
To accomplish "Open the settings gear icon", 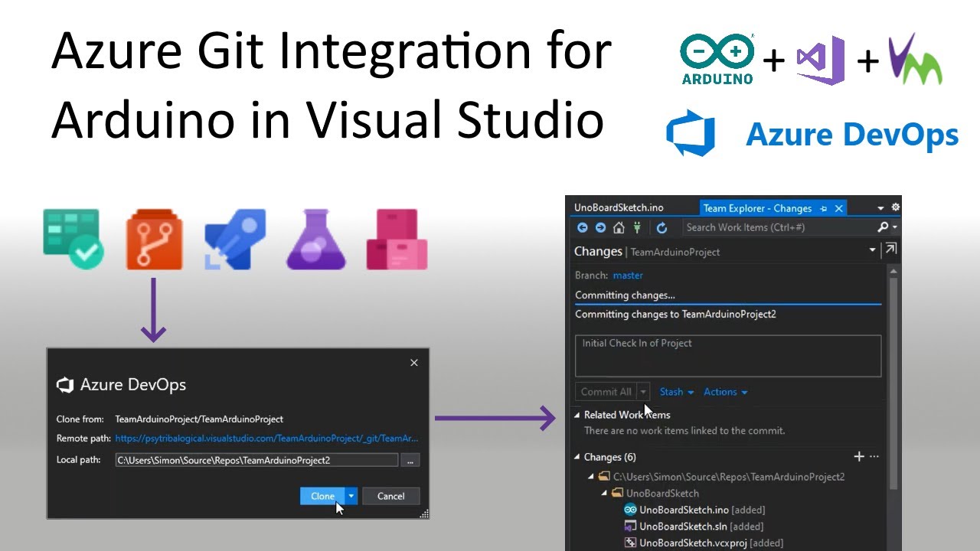I will [894, 207].
